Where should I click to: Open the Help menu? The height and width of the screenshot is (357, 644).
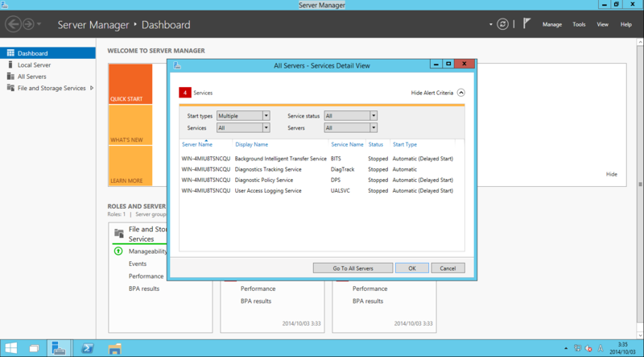point(625,24)
